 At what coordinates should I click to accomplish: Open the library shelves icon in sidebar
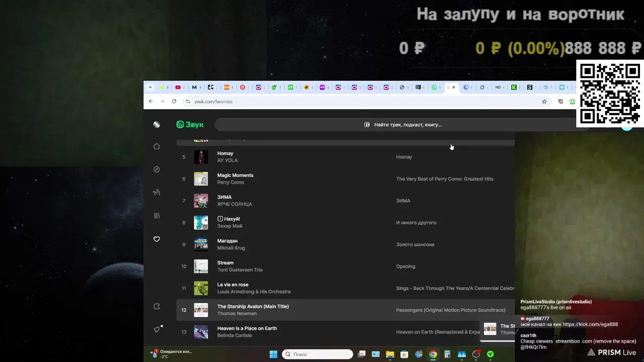pos(156,216)
